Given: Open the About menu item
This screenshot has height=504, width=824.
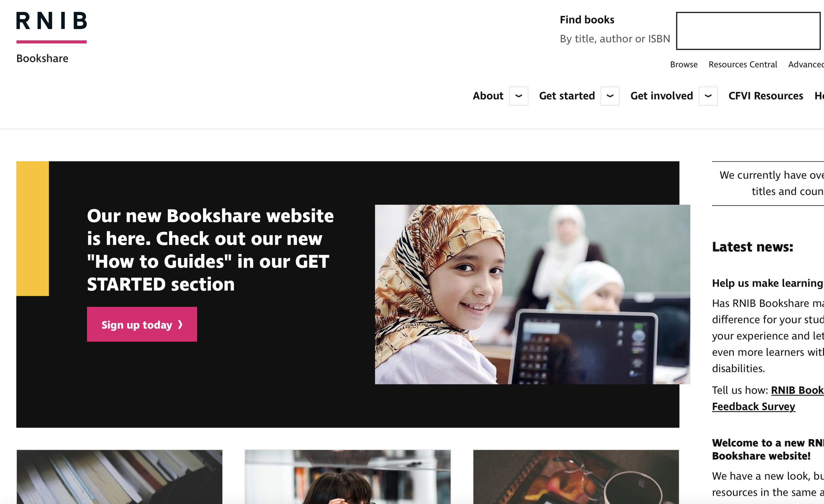Looking at the screenshot, I should click(488, 96).
